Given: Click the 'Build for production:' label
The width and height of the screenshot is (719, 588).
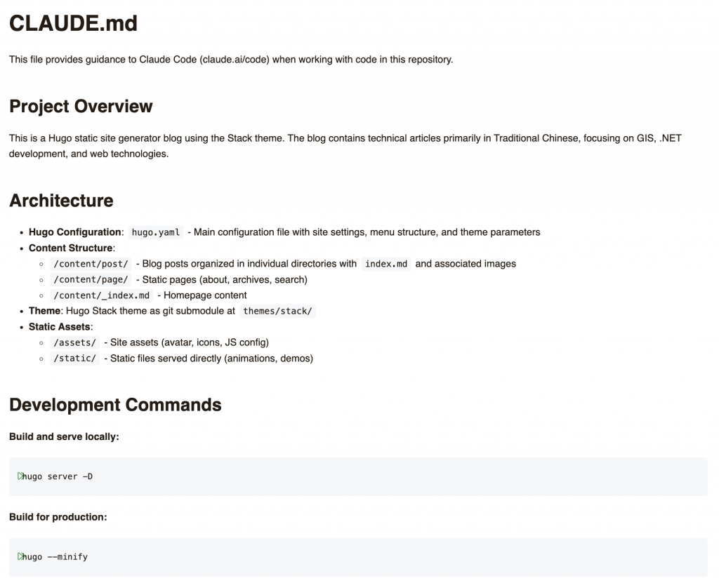Looking at the screenshot, I should [x=58, y=517].
